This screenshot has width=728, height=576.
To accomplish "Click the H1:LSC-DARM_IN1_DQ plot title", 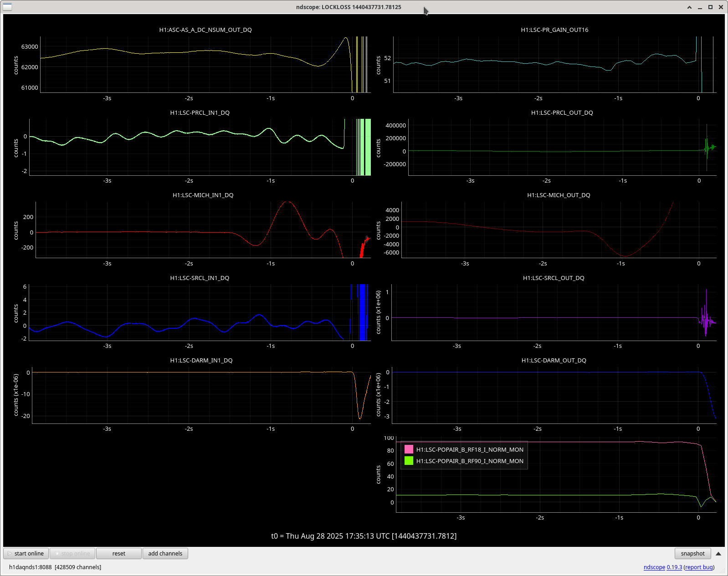I will pos(201,360).
